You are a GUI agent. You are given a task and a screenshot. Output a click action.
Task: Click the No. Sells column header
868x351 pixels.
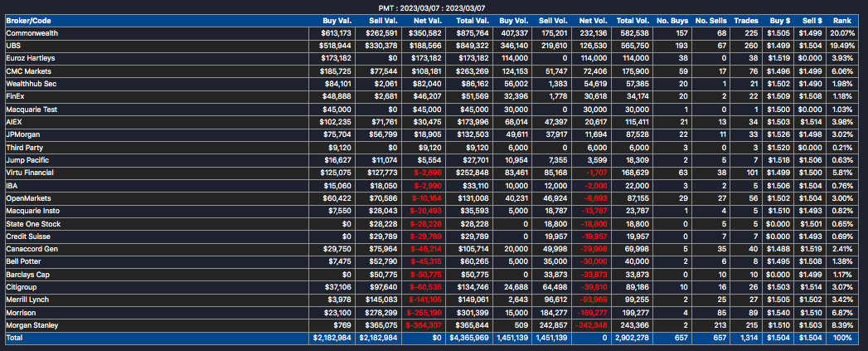coord(710,21)
